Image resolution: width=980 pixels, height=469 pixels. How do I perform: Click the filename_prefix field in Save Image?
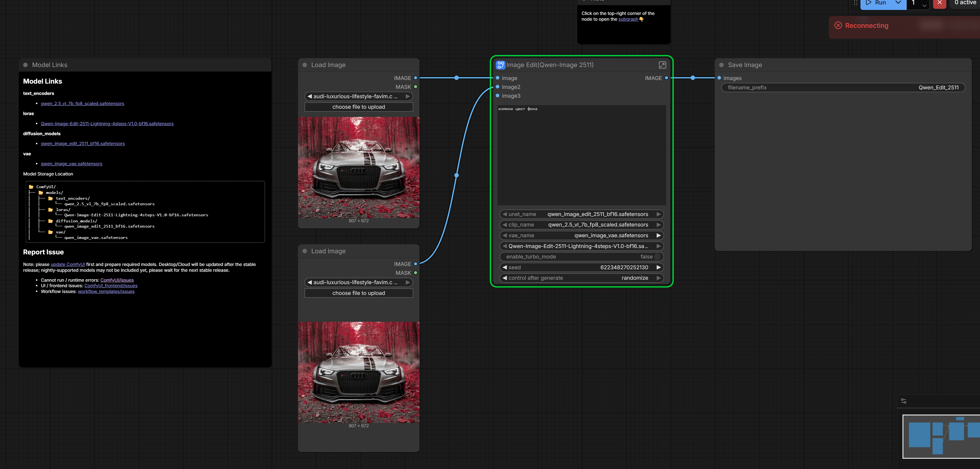843,88
